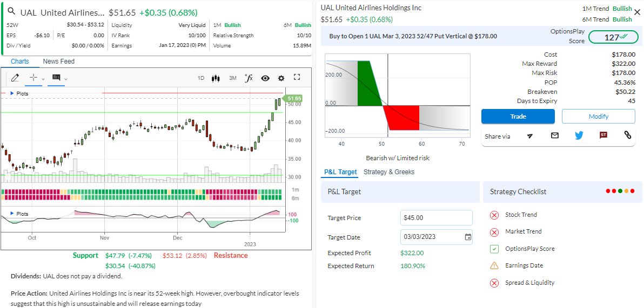Viewport: 644px width, 308px height.
Task: Expand the Plots section on oscillator panel
Action: coord(19,214)
